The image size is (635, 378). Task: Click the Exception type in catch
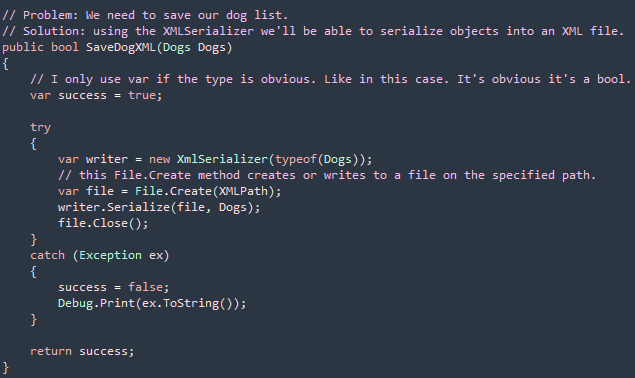tap(110, 255)
